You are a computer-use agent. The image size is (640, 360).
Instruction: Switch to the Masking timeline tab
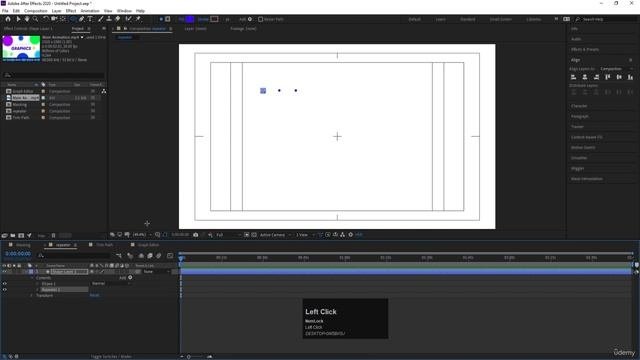click(23, 245)
